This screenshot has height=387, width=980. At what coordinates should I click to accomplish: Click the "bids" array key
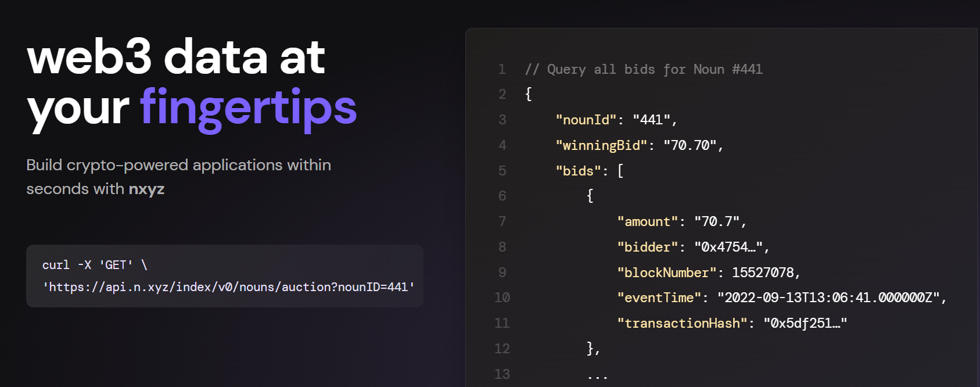(x=578, y=171)
